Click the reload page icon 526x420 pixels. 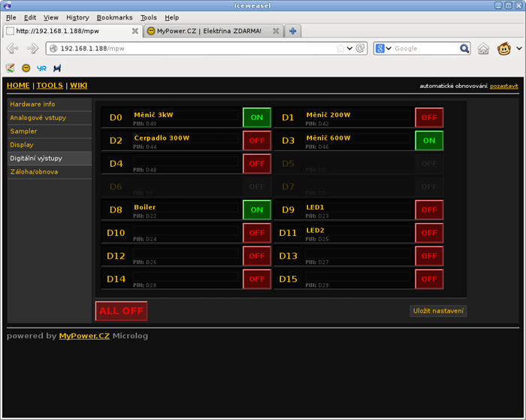(x=361, y=49)
